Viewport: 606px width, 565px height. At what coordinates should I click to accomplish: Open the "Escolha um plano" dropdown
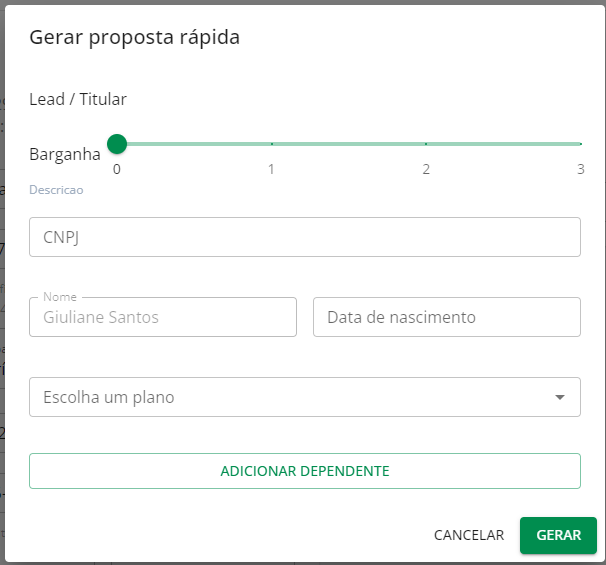coord(290,397)
